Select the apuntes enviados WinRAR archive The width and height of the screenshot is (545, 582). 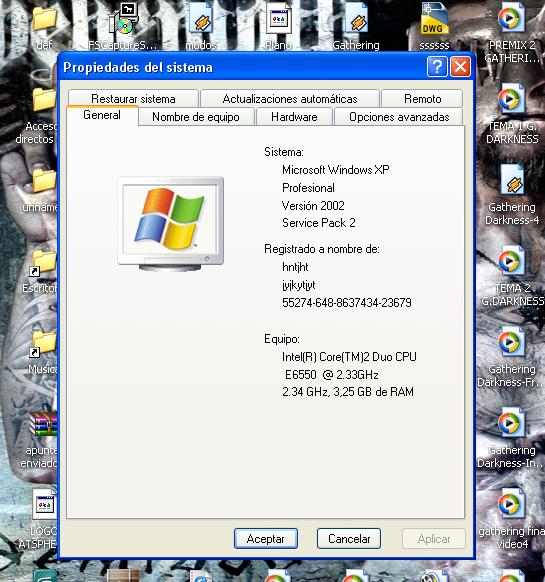[x=44, y=424]
